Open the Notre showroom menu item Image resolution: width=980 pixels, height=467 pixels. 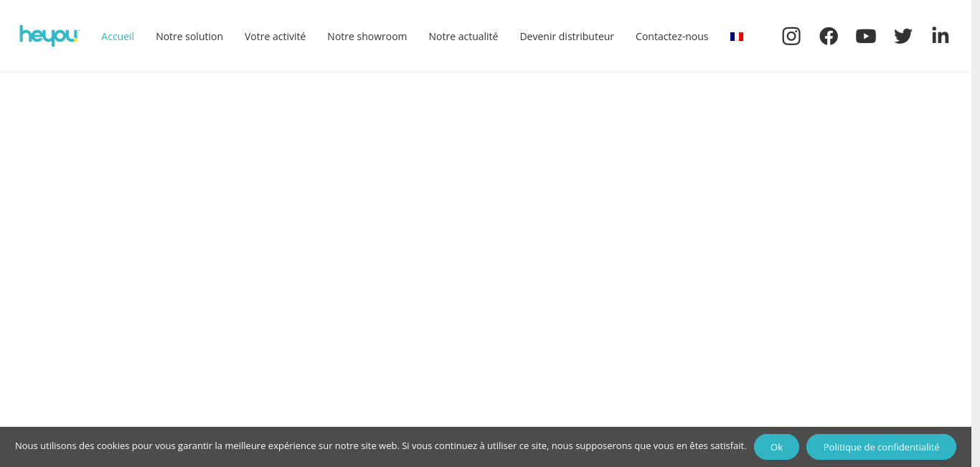[x=367, y=37]
